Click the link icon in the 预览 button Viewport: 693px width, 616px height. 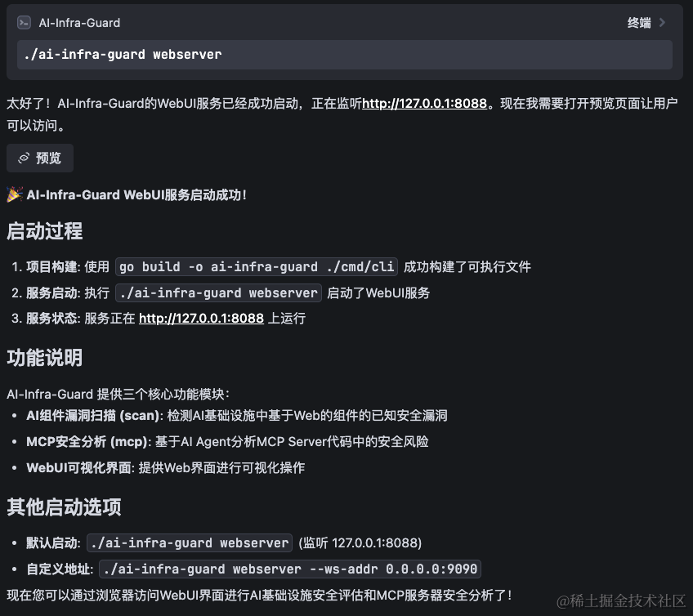pos(24,158)
